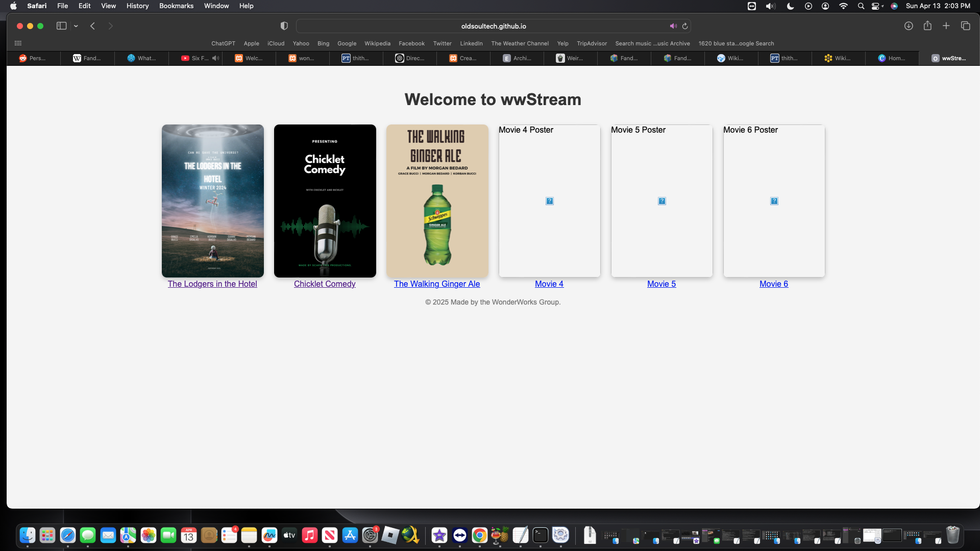980x551 pixels.
Task: Open the Wikipedia bookmark
Action: [x=377, y=43]
